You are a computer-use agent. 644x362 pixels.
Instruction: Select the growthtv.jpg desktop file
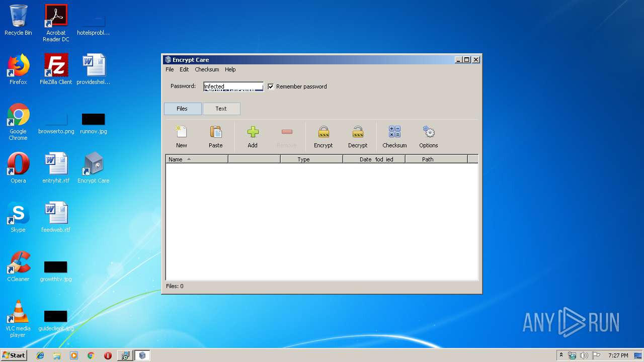pyautogui.click(x=56, y=271)
